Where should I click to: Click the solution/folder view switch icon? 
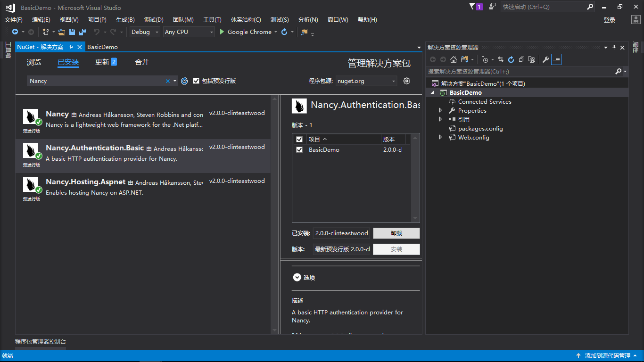point(464,59)
